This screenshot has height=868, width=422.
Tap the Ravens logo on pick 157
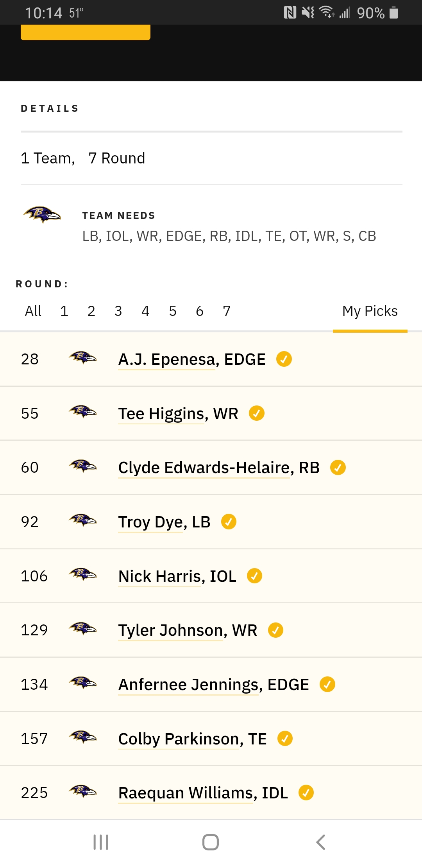pos(82,737)
